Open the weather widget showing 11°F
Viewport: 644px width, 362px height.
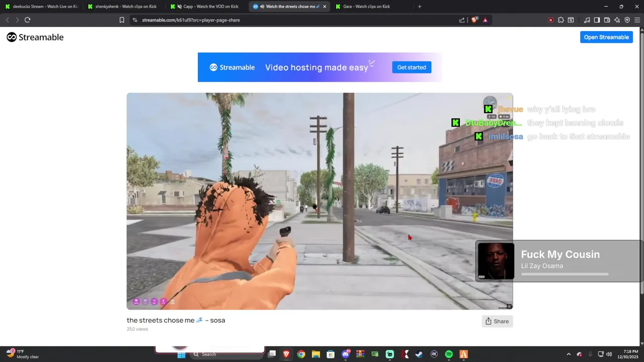[23, 354]
